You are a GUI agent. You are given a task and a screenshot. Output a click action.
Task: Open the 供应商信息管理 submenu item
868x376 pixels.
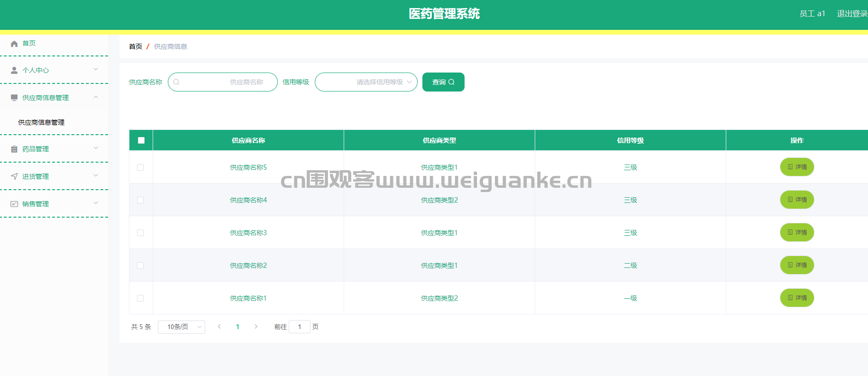click(x=41, y=122)
